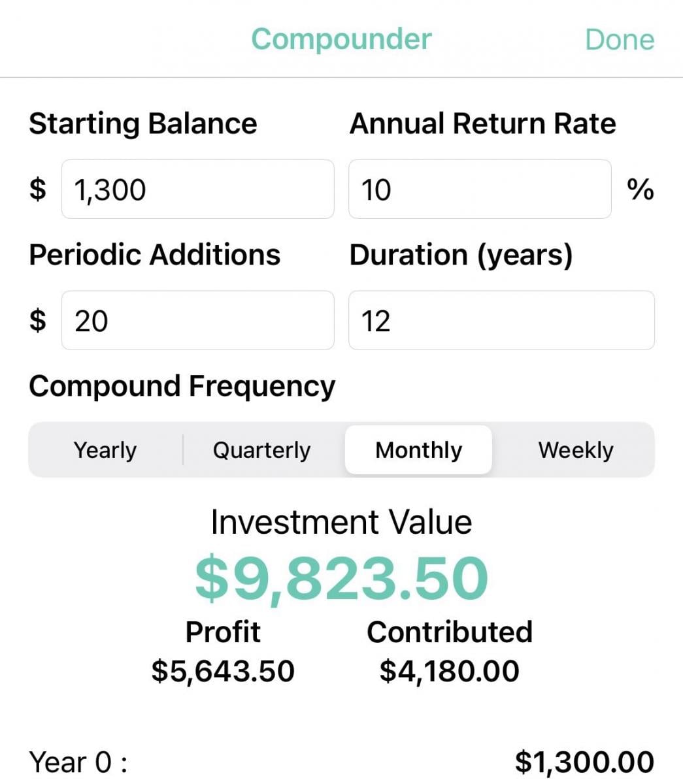Edit the Annual Return Rate field
This screenshot has height=784, width=683.
(x=480, y=189)
